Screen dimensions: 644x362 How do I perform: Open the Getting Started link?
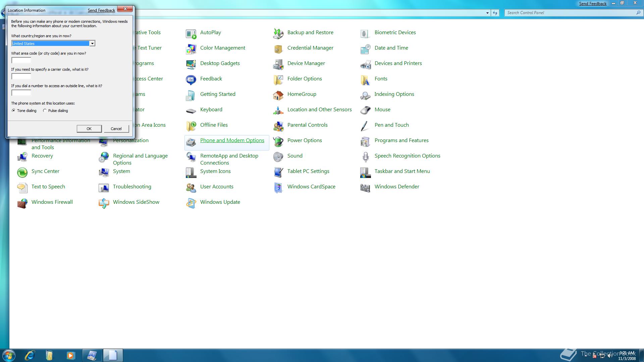pyautogui.click(x=218, y=94)
